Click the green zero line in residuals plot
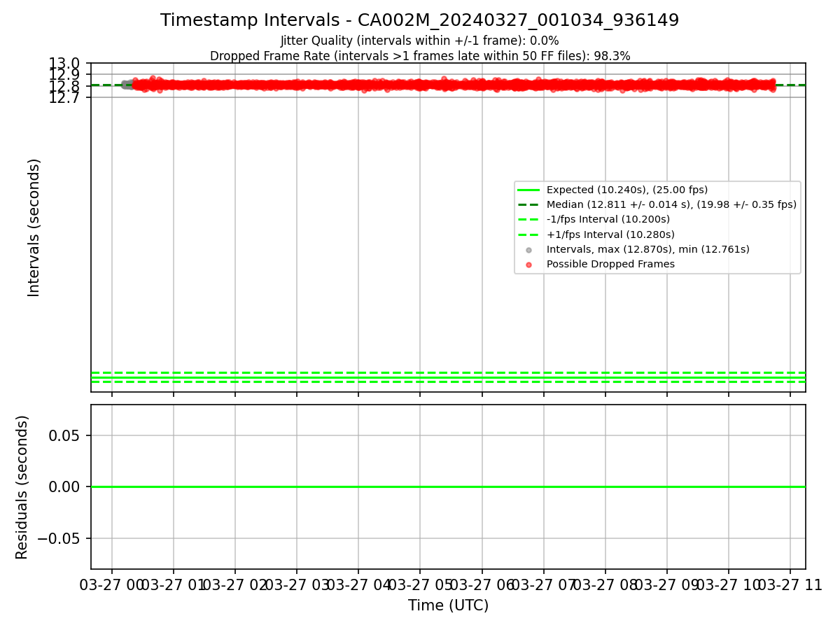This screenshot has height=630, width=840. [x=448, y=486]
